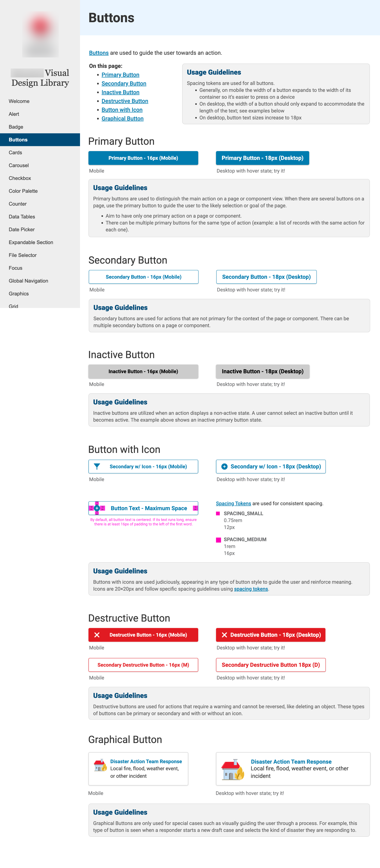Navigate to the Date Picker section
380x868 pixels.
coord(22,230)
